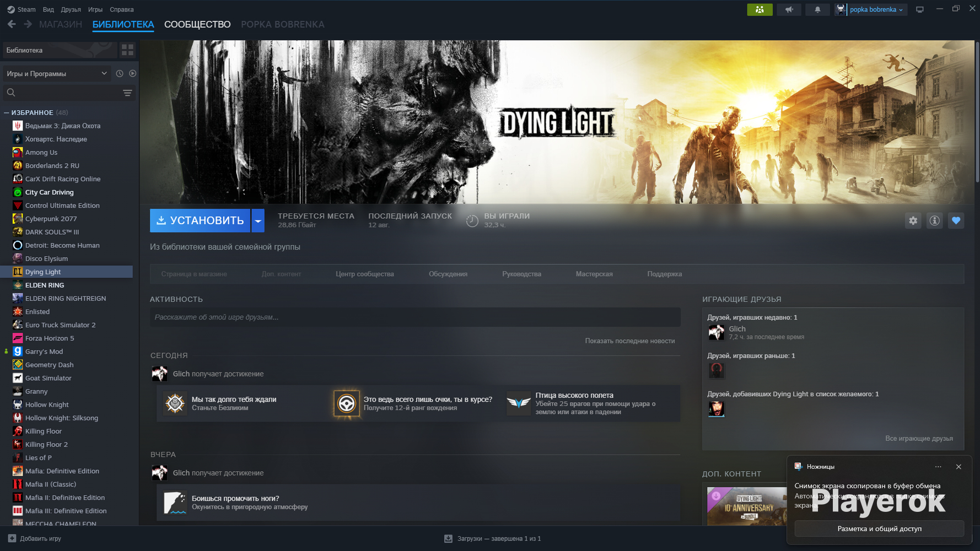The height and width of the screenshot is (551, 980).
Task: Open friend avatar who played previously
Action: tap(717, 370)
